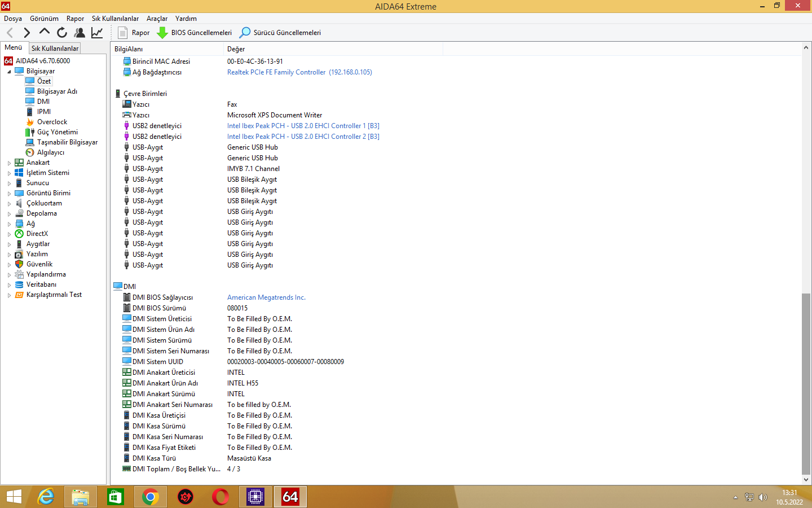Select the DMI item in the left tree
The height and width of the screenshot is (508, 812).
[x=43, y=102]
